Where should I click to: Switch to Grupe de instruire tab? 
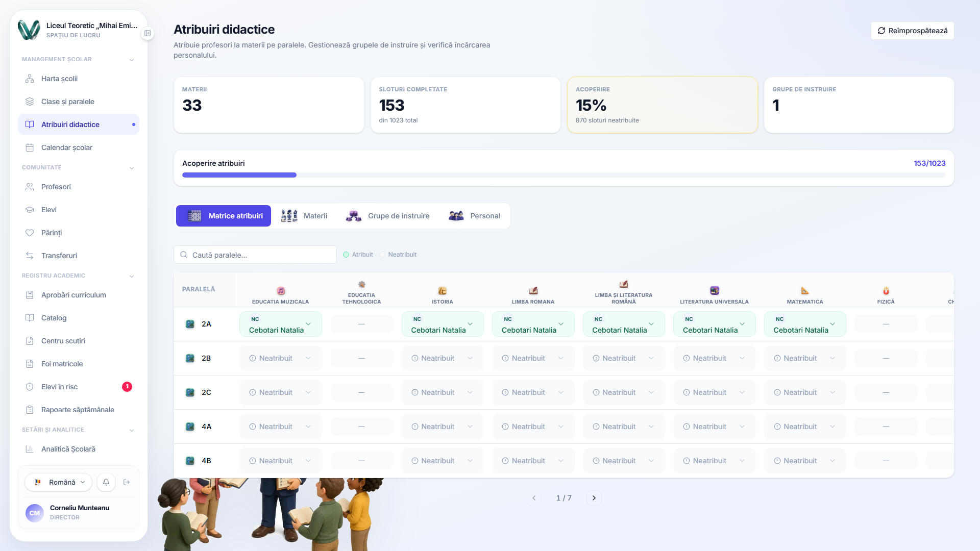point(388,216)
